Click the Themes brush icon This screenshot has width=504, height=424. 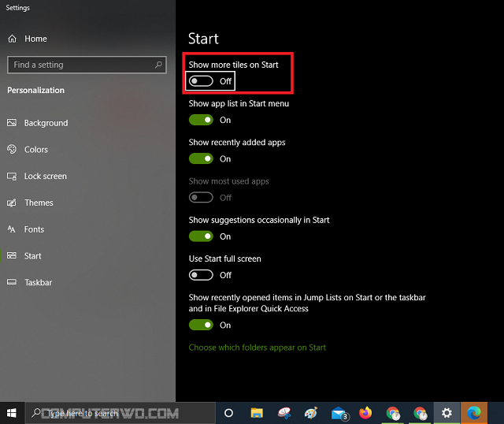12,203
